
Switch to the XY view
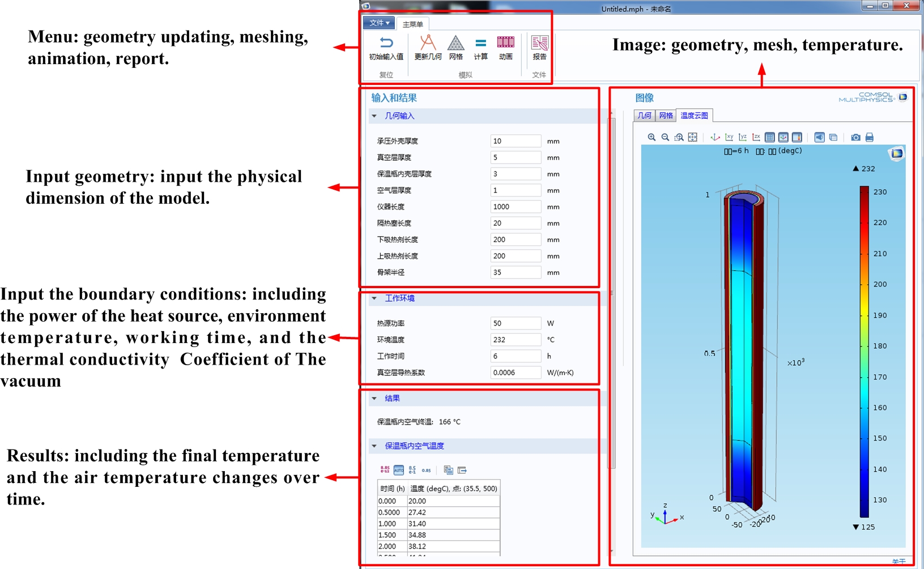(729, 137)
